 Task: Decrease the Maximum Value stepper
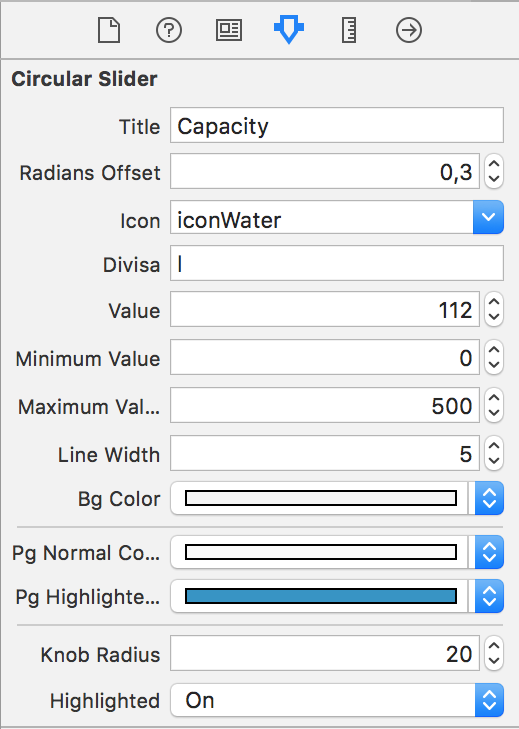(x=494, y=413)
